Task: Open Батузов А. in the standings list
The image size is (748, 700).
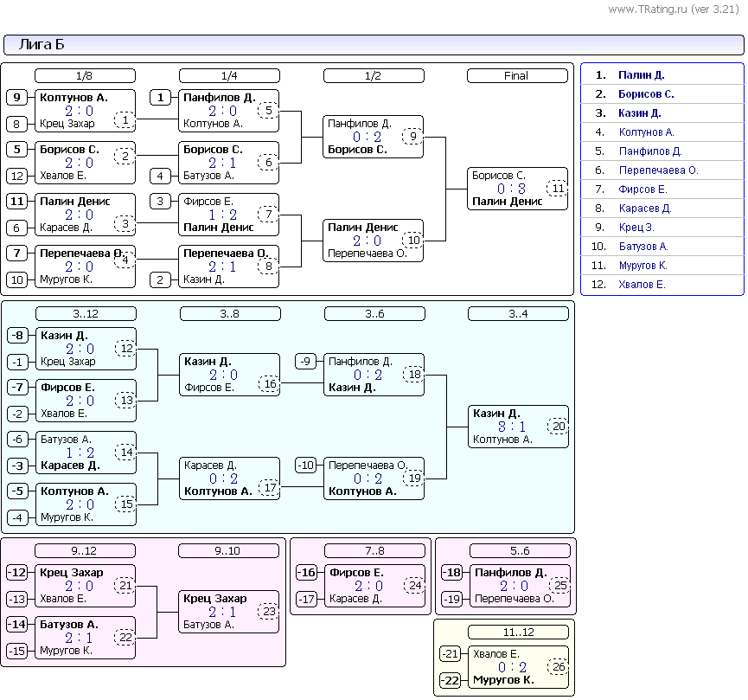Action: [x=643, y=247]
